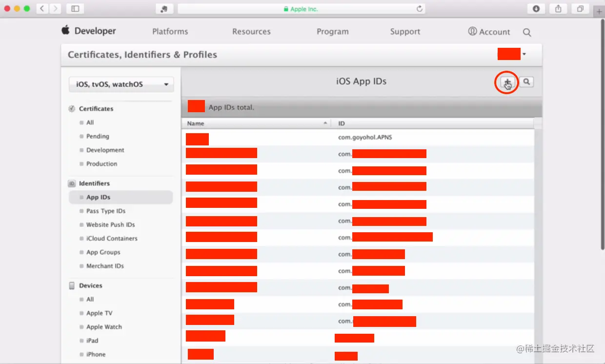Select App IDs in sidebar
The width and height of the screenshot is (605, 364).
coord(121,197)
